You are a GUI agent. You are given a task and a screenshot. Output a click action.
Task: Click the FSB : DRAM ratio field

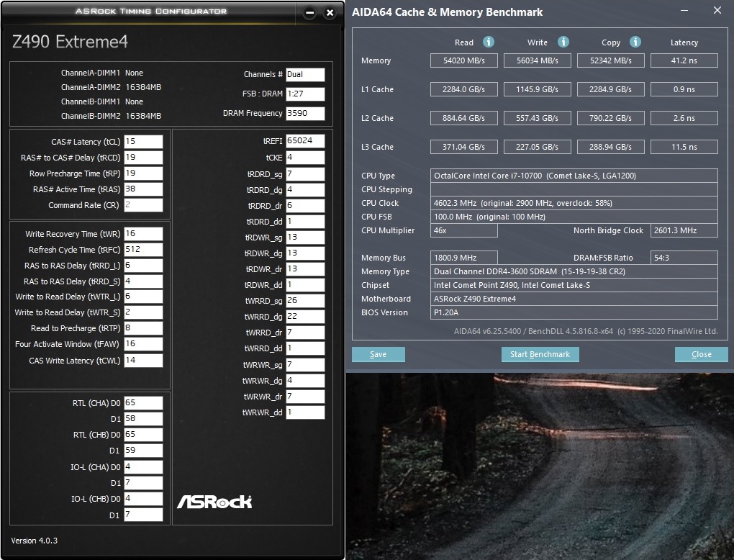click(x=305, y=94)
